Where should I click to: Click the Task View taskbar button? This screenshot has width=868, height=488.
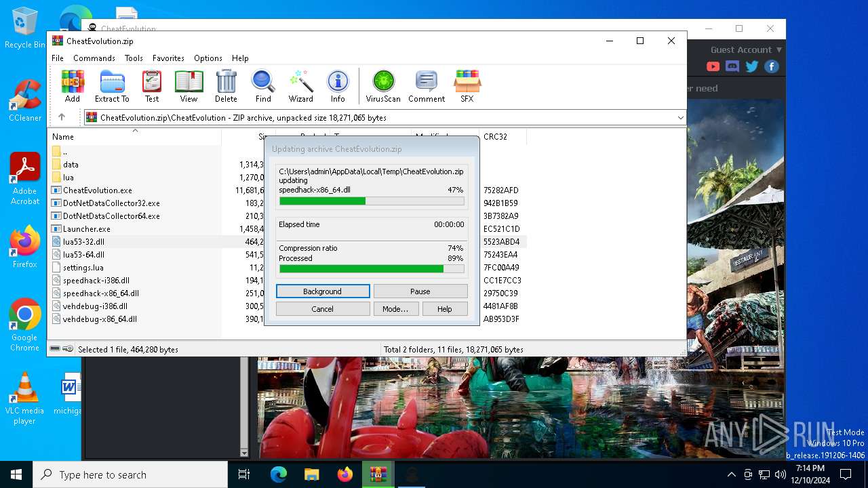pos(244,474)
